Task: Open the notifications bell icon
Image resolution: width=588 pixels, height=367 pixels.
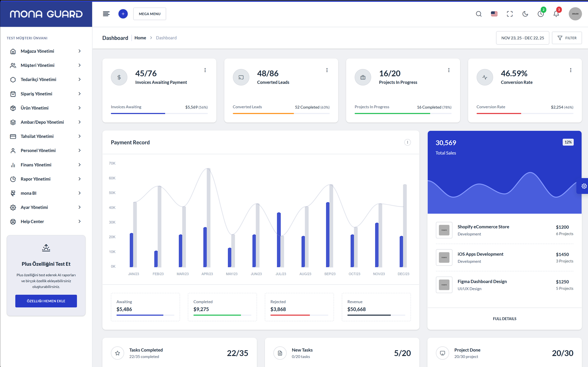Action: point(556,14)
